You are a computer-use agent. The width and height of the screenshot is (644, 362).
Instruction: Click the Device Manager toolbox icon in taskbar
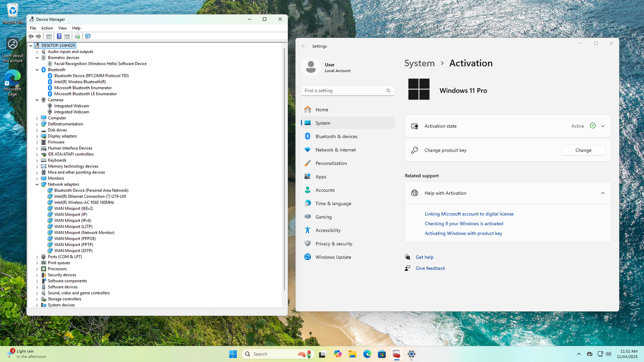click(396, 354)
